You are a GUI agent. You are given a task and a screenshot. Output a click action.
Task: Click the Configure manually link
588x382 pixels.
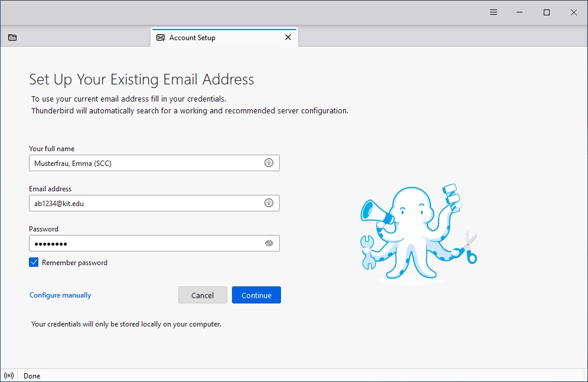[x=60, y=295]
